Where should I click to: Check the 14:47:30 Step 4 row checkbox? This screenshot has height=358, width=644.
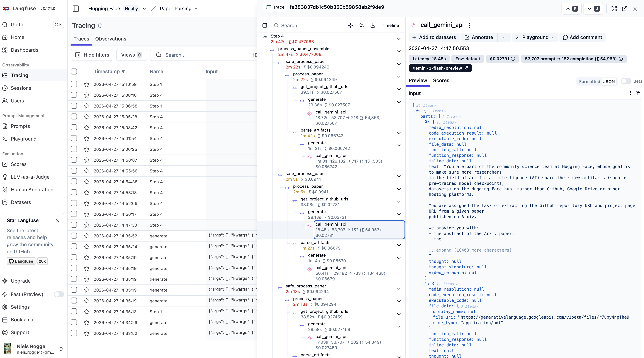[x=74, y=225]
